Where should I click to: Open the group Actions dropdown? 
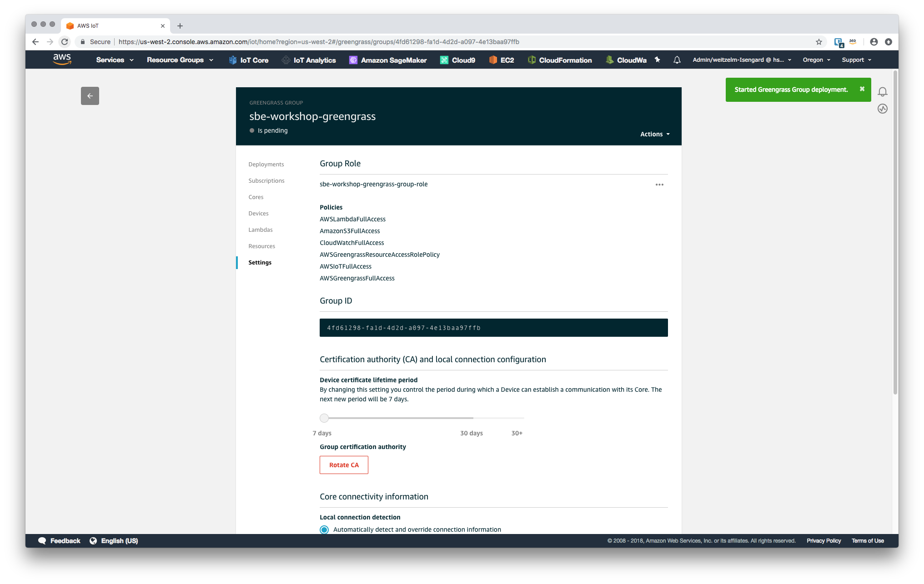(x=655, y=134)
